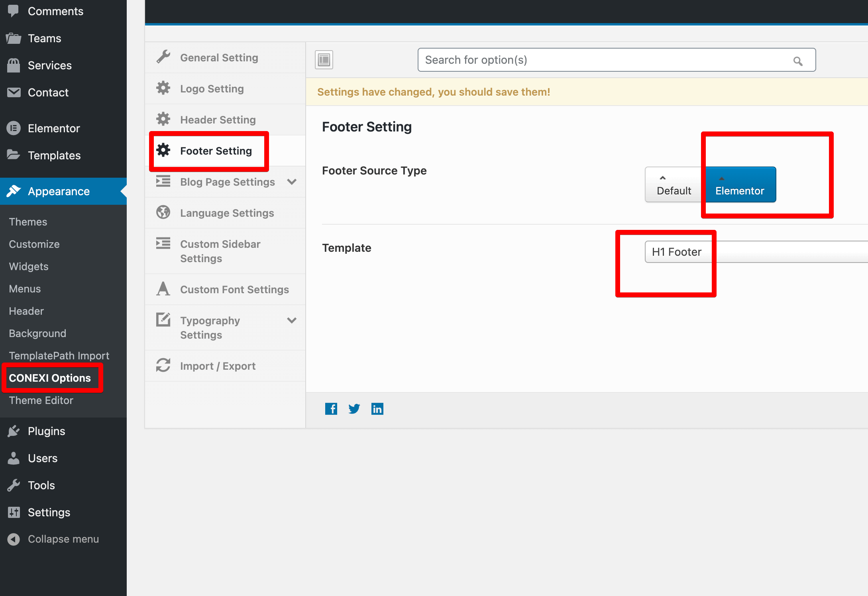Open Custom Font Settings section
The height and width of the screenshot is (596, 868).
pyautogui.click(x=234, y=289)
